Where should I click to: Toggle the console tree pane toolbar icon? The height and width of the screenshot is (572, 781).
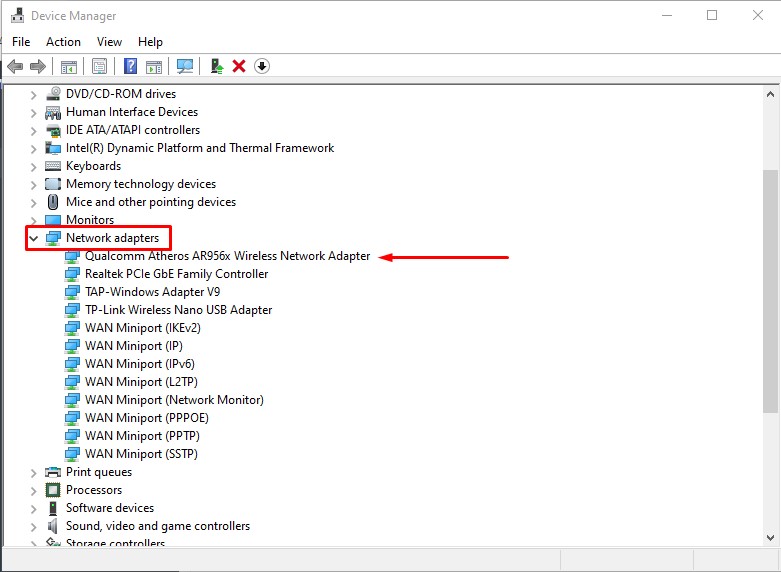click(x=69, y=66)
